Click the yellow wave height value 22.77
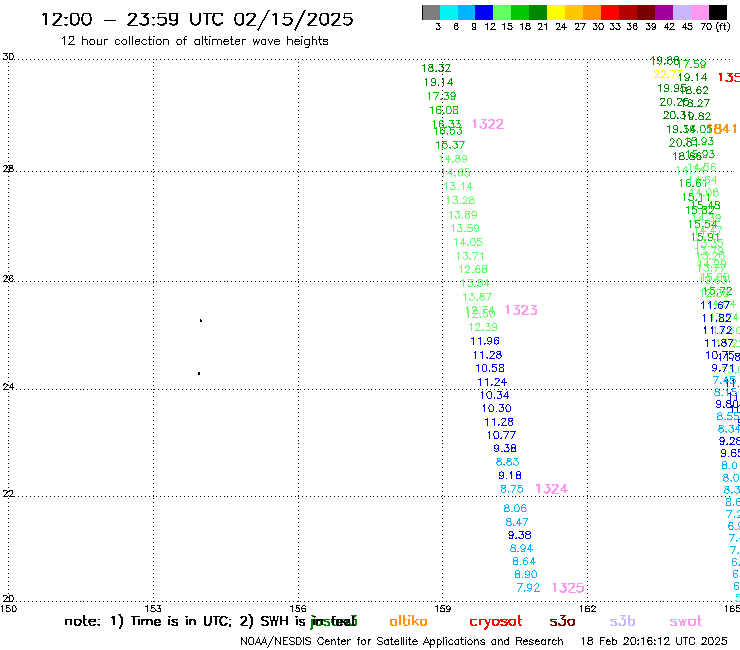This screenshot has height=650, width=740. [667, 75]
